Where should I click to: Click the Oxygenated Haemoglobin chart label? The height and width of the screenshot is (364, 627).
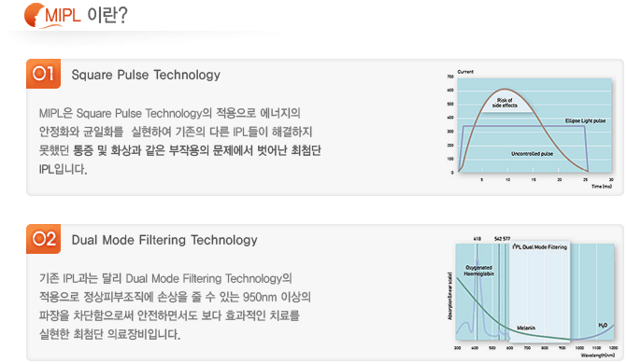478,271
